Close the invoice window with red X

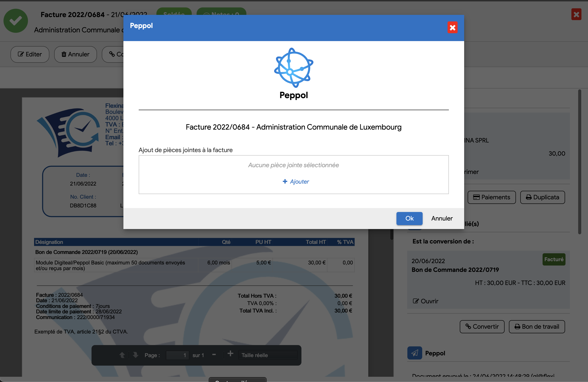[x=576, y=14]
